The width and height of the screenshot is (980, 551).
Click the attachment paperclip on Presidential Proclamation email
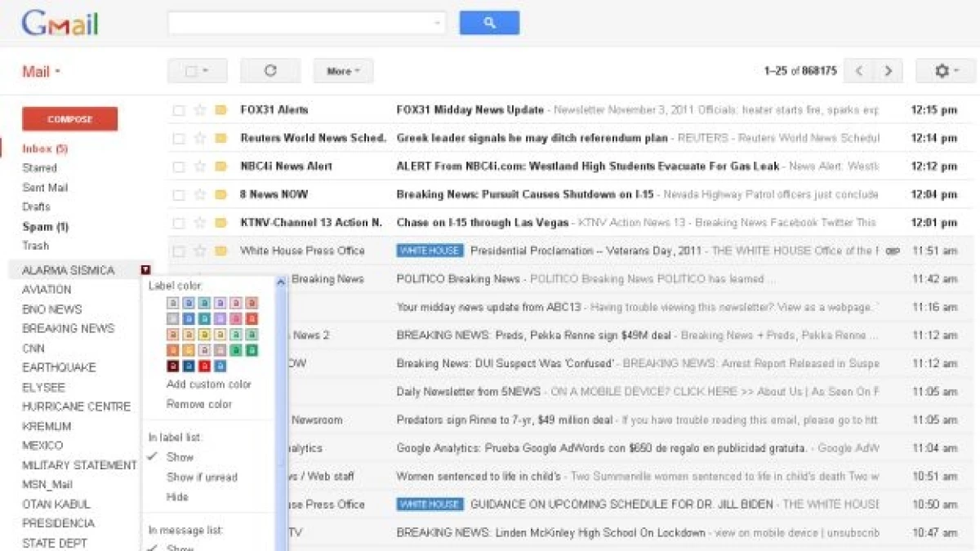click(892, 251)
